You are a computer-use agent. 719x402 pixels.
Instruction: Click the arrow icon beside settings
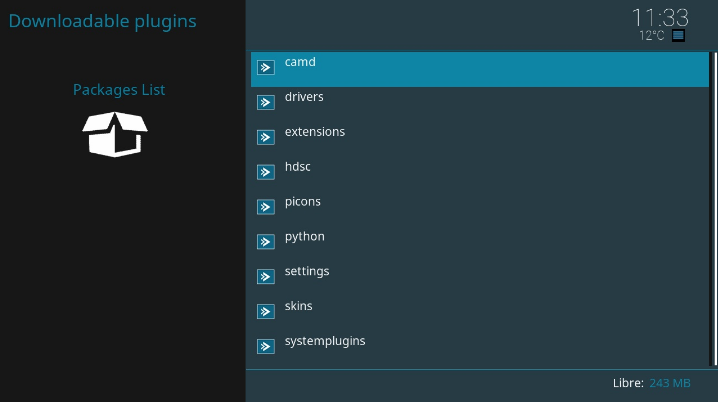click(x=266, y=277)
